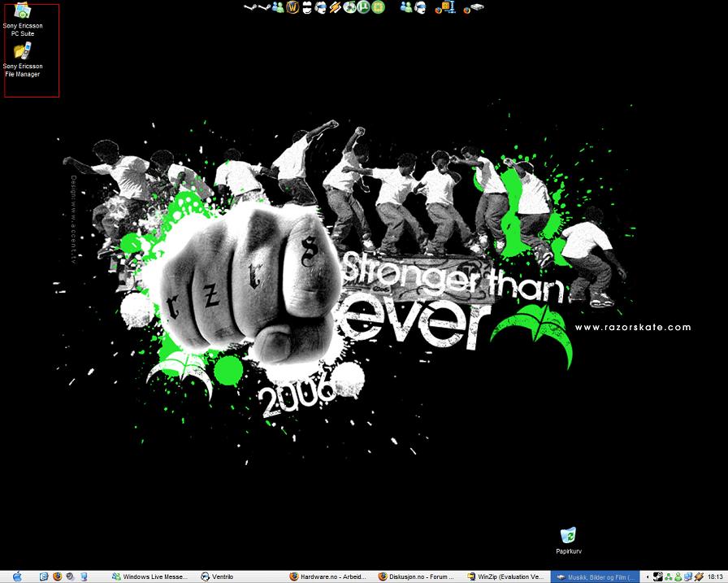728x583 pixels.
Task: Launch Firefox from the quick launch bar
Action: point(57,576)
